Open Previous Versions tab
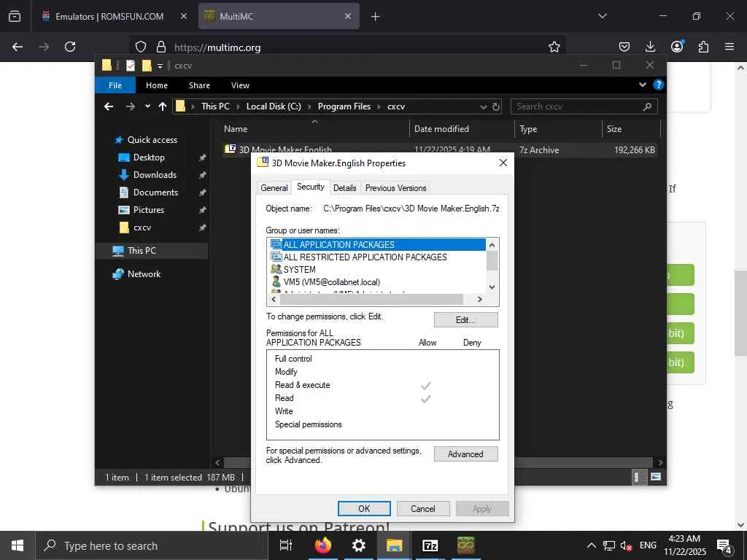This screenshot has height=560, width=747. (x=395, y=188)
